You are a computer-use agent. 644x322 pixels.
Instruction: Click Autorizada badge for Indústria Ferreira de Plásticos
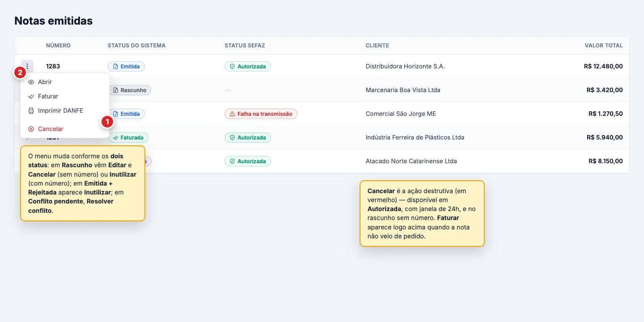point(248,138)
